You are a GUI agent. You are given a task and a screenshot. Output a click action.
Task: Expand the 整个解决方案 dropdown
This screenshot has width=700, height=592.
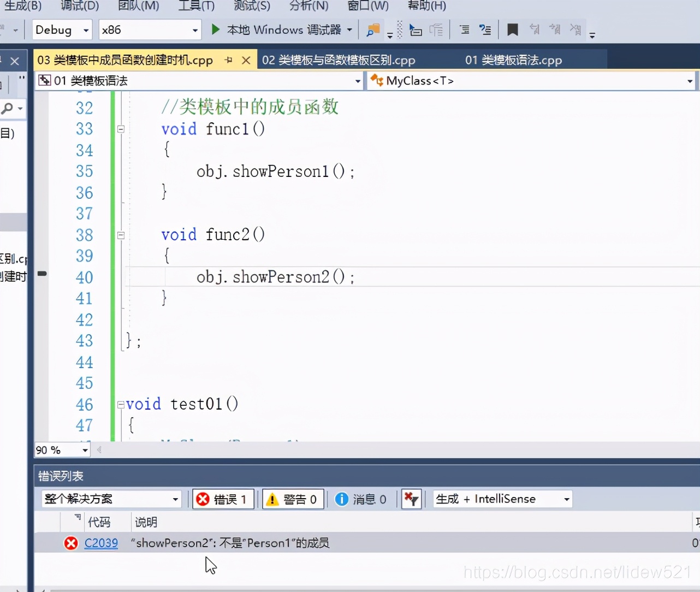coord(111,499)
